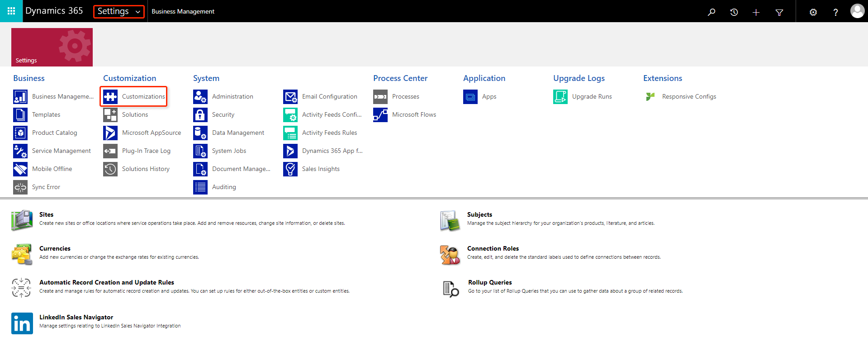The height and width of the screenshot is (337, 868).
Task: Click the plus quick create icon
Action: click(756, 12)
